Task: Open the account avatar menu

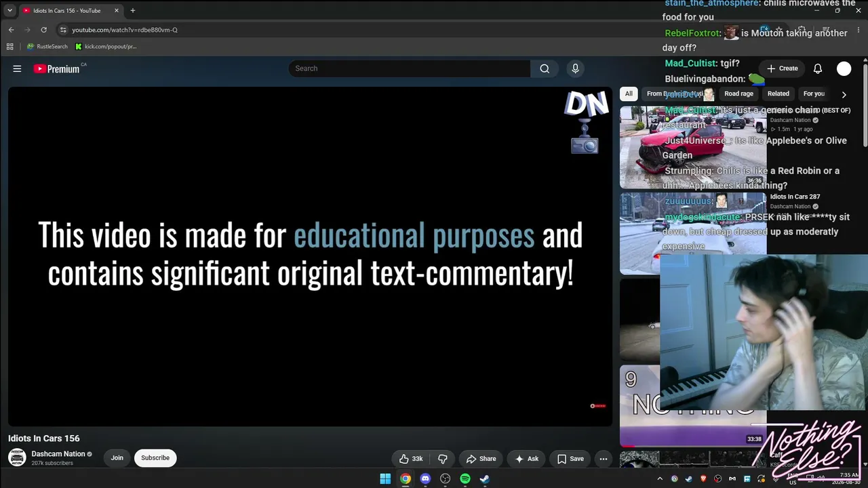Action: (x=844, y=68)
